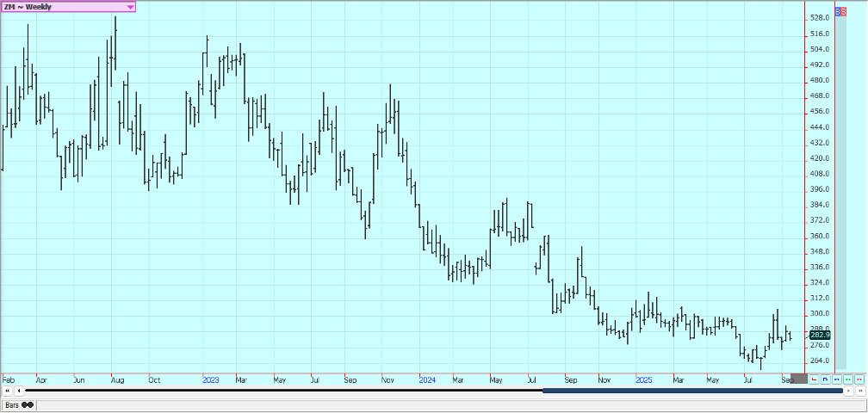Screen dimensions: 868x413
Task: Click the blue dashed-line icon
Action: click(836, 379)
